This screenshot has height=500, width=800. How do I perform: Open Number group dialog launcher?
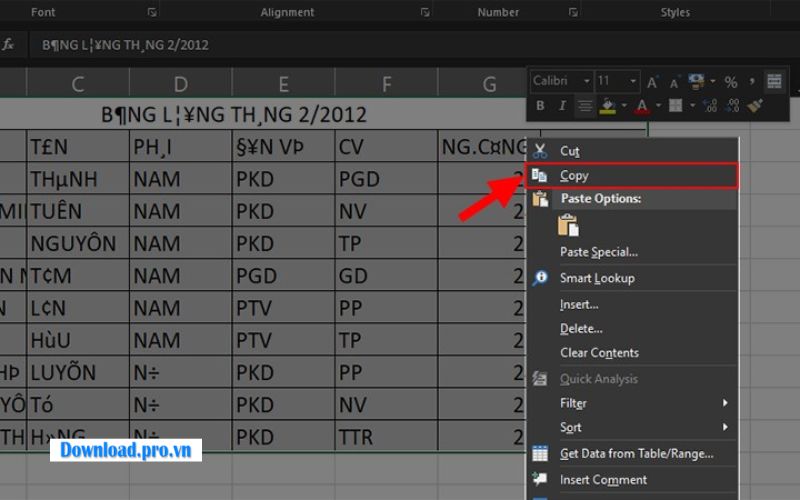[573, 12]
